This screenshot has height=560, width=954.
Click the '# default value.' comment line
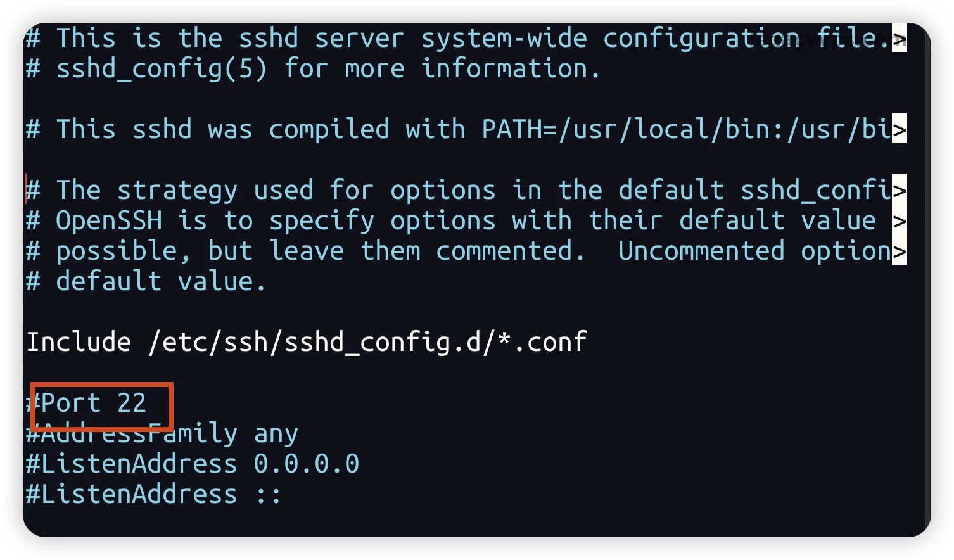146,282
